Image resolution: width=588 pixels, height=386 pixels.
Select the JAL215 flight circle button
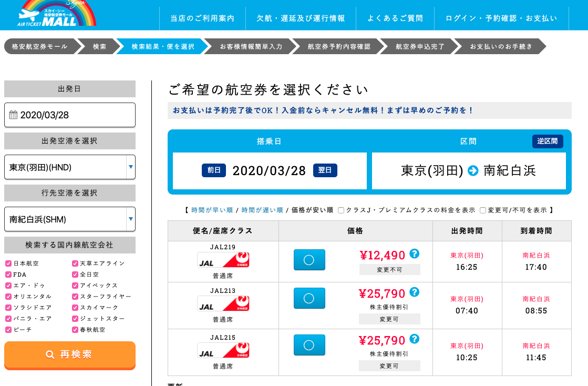point(310,345)
